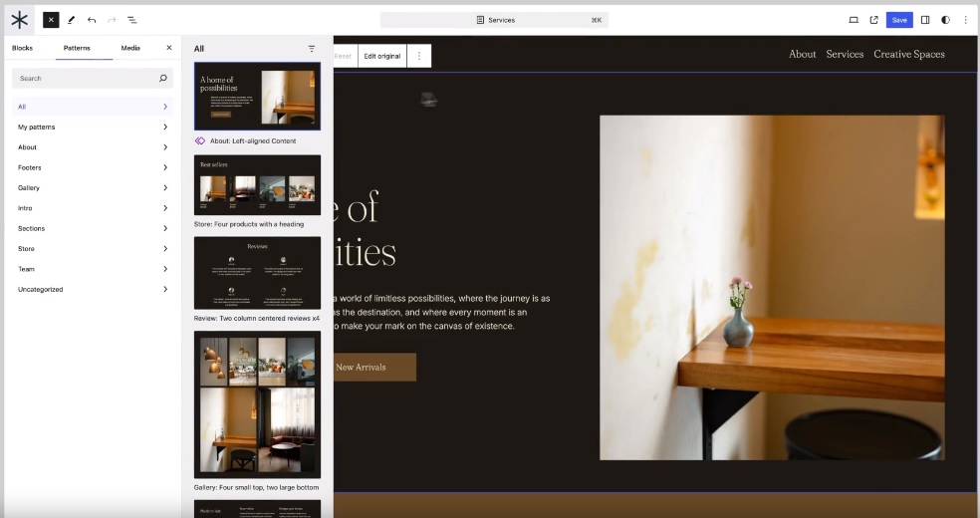Expand the Footers pattern category

click(x=92, y=167)
